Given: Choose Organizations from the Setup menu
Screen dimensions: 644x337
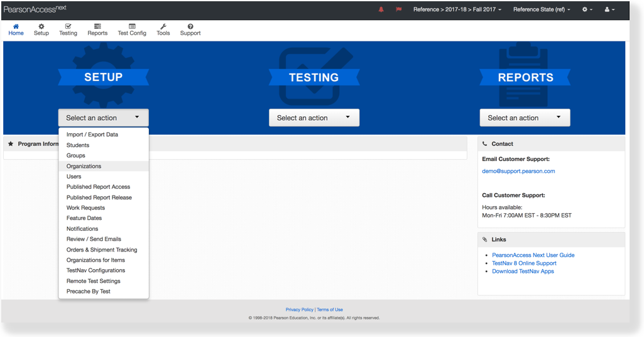Looking at the screenshot, I should [x=84, y=166].
